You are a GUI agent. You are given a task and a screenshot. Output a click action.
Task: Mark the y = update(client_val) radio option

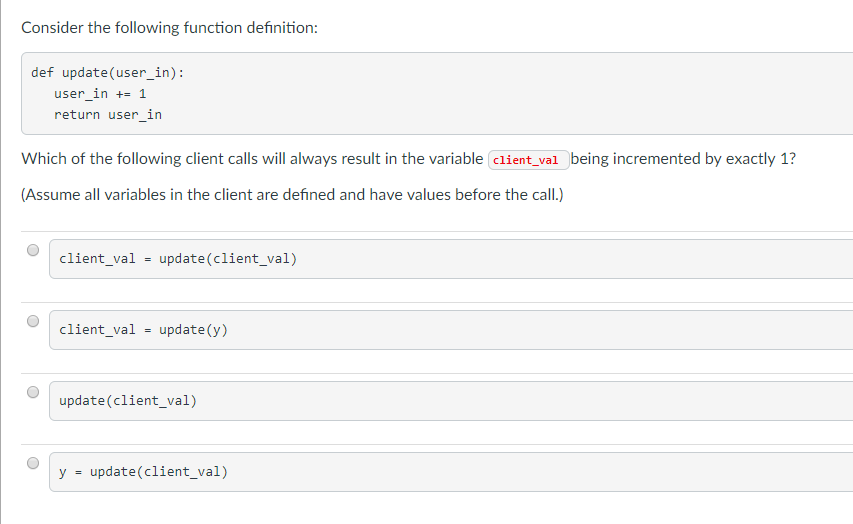pyautogui.click(x=33, y=463)
